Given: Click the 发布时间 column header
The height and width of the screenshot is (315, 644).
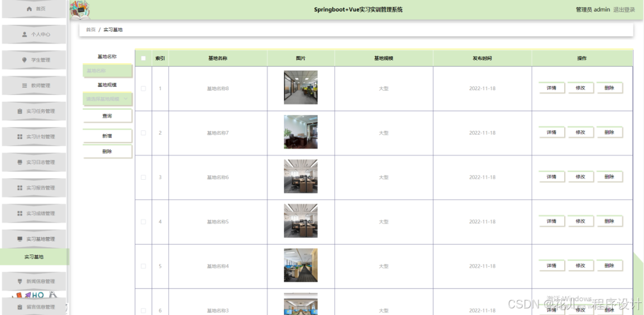Looking at the screenshot, I should click(482, 58).
